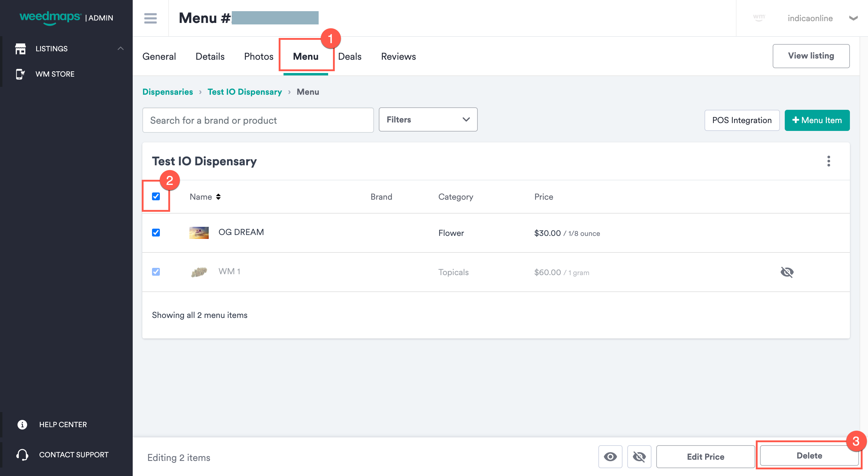Show selected items using the eye icon
The height and width of the screenshot is (476, 868).
click(x=610, y=456)
